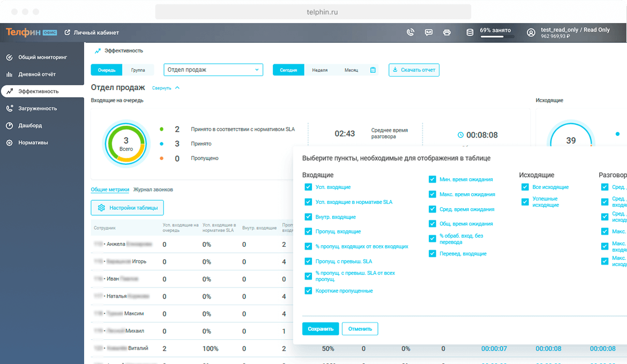
Task: Uncheck the Все исходящие checkbox
Action: [525, 187]
